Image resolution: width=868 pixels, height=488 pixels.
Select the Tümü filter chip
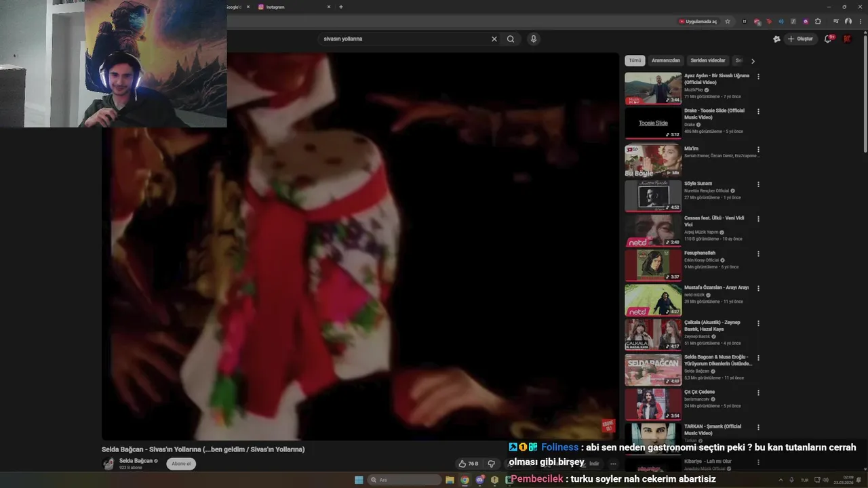[x=635, y=60]
